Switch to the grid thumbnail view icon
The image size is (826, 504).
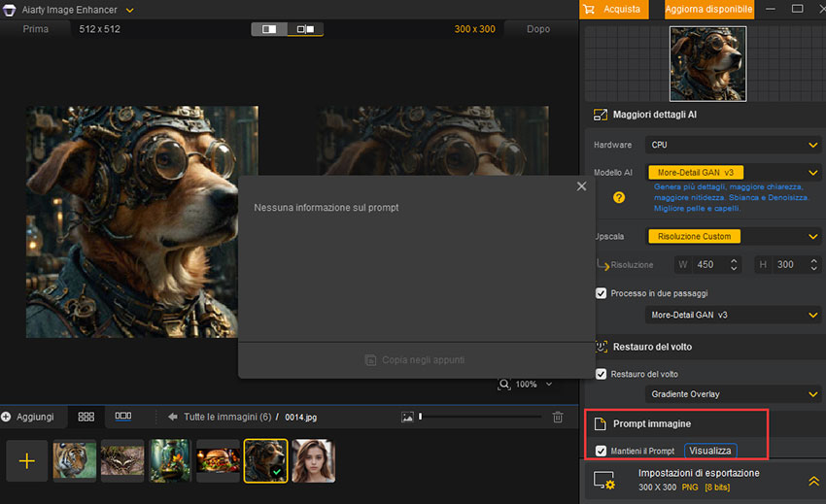click(86, 417)
